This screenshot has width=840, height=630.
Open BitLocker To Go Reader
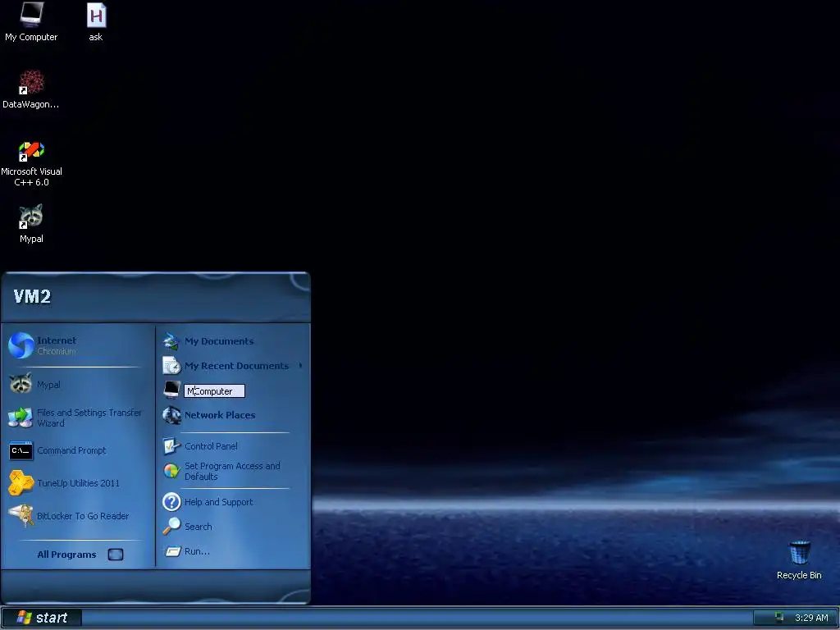78,516
